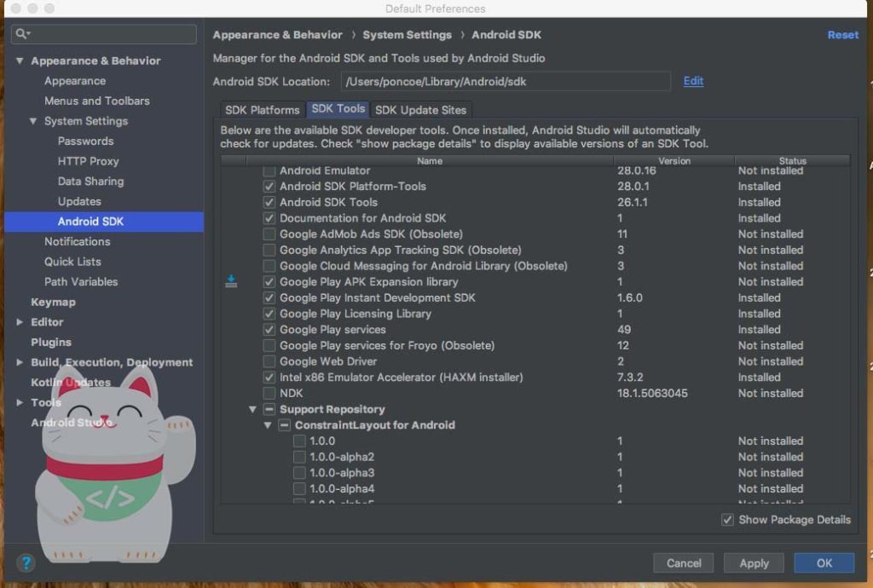Open Plugins settings
This screenshot has width=873, height=588.
51,342
